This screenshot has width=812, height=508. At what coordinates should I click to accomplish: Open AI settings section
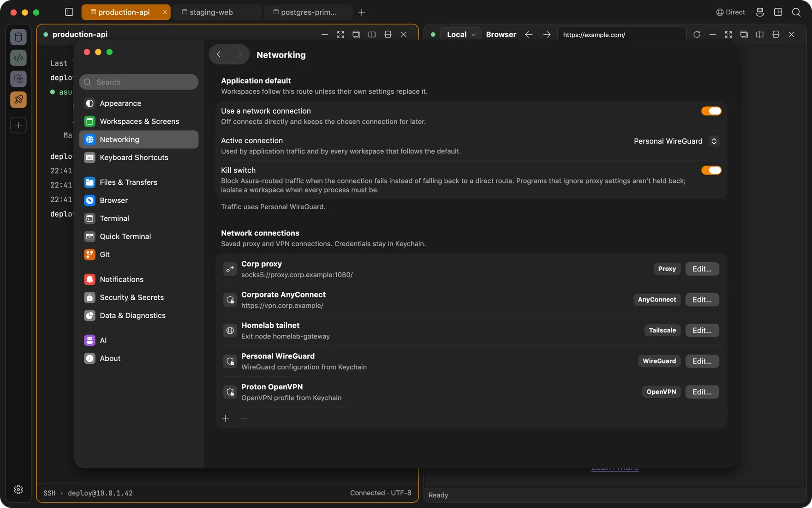click(x=138, y=340)
